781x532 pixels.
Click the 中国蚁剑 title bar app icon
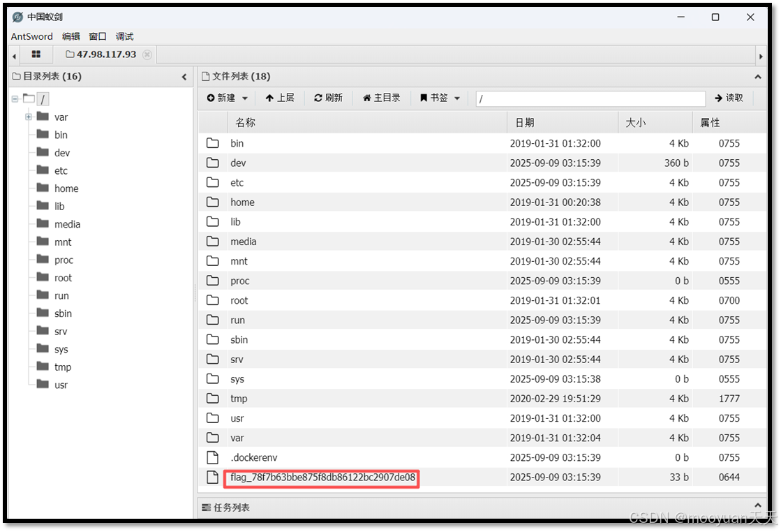(17, 17)
